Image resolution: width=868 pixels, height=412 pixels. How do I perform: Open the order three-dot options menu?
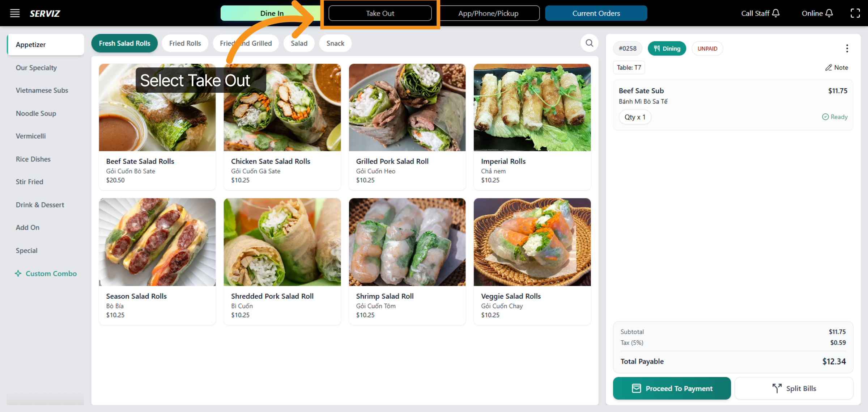click(847, 48)
